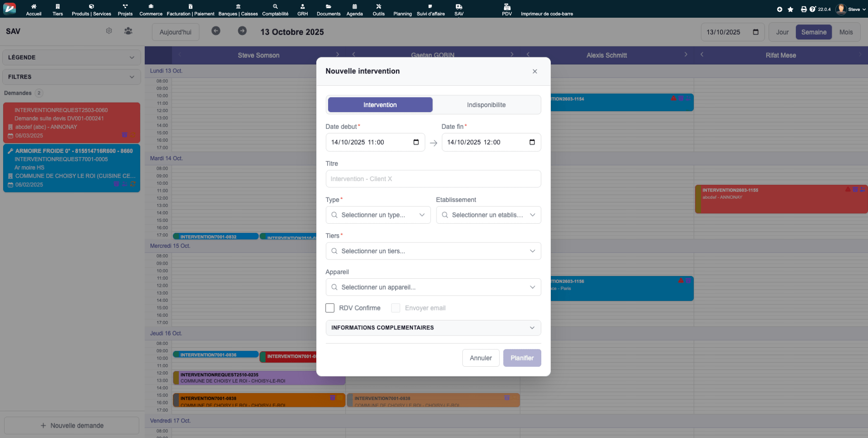868x438 pixels.
Task: Open calendar picker in Date debut field
Action: (416, 142)
